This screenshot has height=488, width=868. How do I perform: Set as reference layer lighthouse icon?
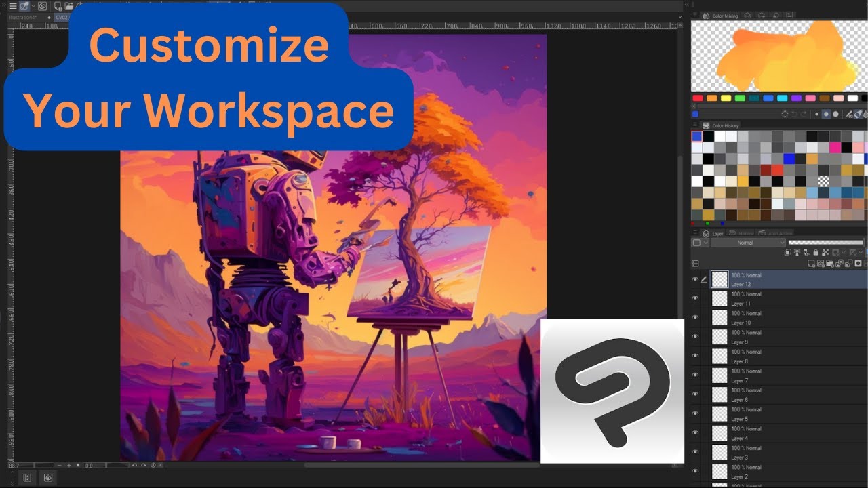(797, 252)
